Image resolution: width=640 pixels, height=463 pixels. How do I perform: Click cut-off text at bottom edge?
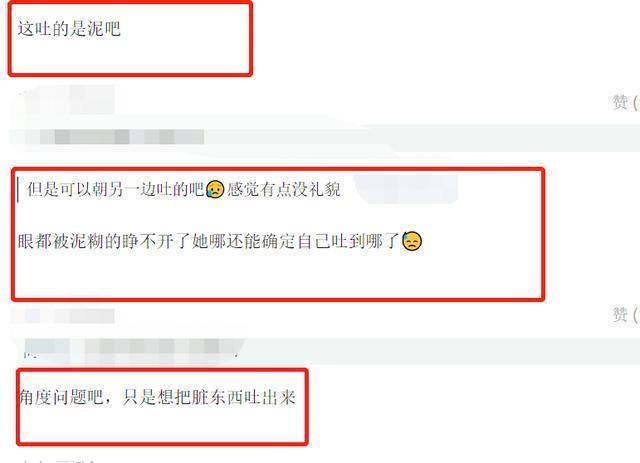57,461
